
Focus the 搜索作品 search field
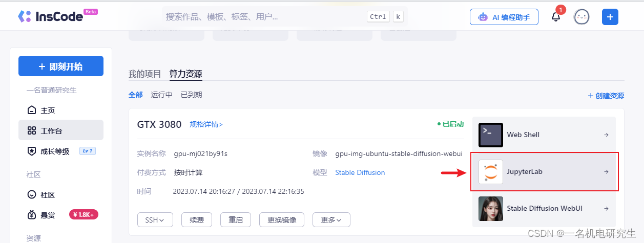[285, 16]
